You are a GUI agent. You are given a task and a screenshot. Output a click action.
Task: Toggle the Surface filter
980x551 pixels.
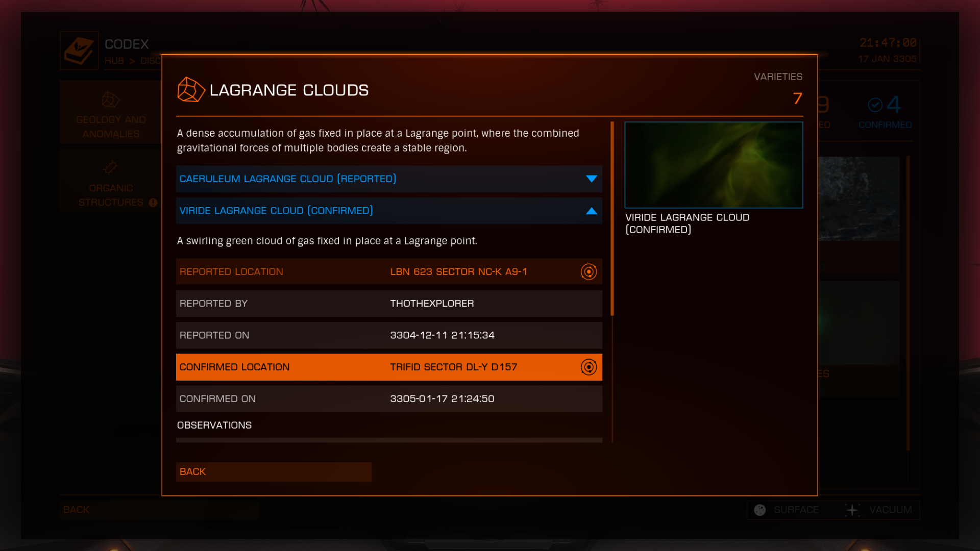789,510
